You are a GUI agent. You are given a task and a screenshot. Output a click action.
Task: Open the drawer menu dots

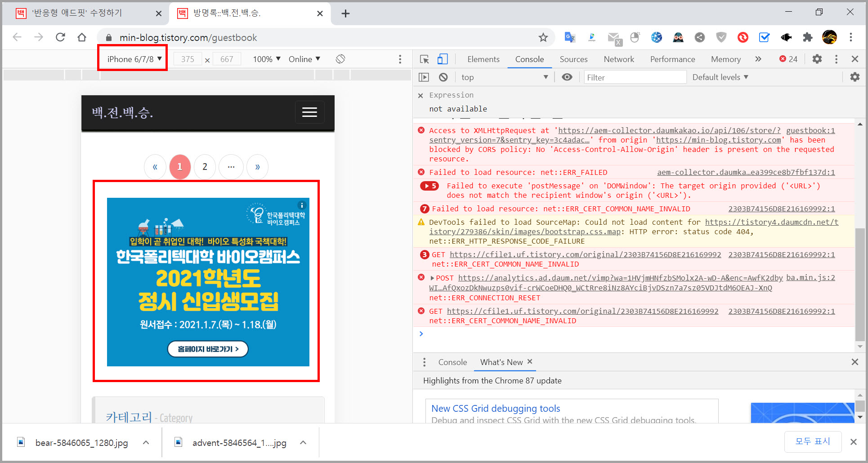pos(424,362)
